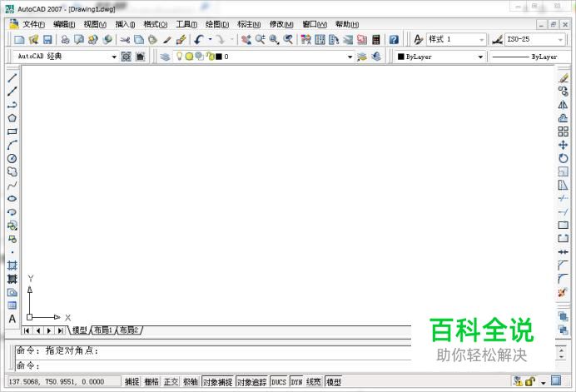This screenshot has width=576, height=392.
Task: Select the Multiline Text tool
Action: [12, 319]
